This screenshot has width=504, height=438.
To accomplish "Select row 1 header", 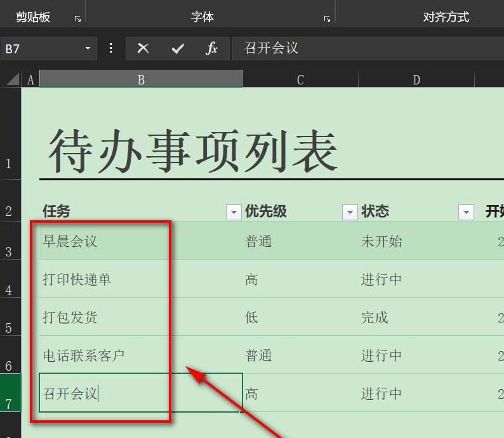I will (x=10, y=133).
